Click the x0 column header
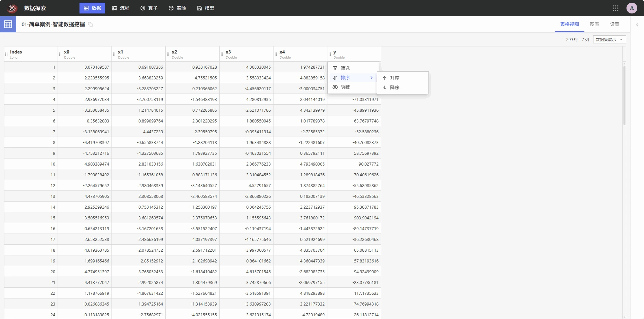 pyautogui.click(x=85, y=54)
